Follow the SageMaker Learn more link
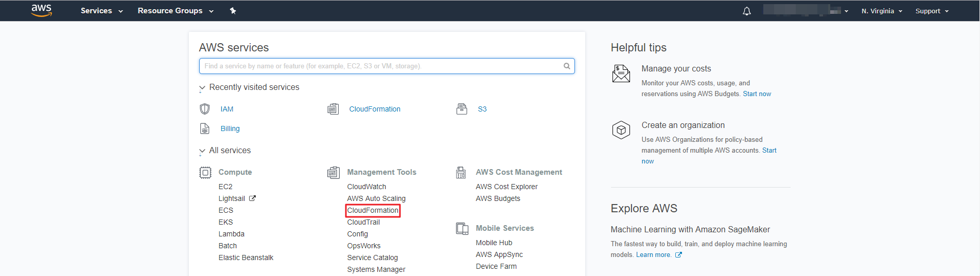 [x=654, y=255]
